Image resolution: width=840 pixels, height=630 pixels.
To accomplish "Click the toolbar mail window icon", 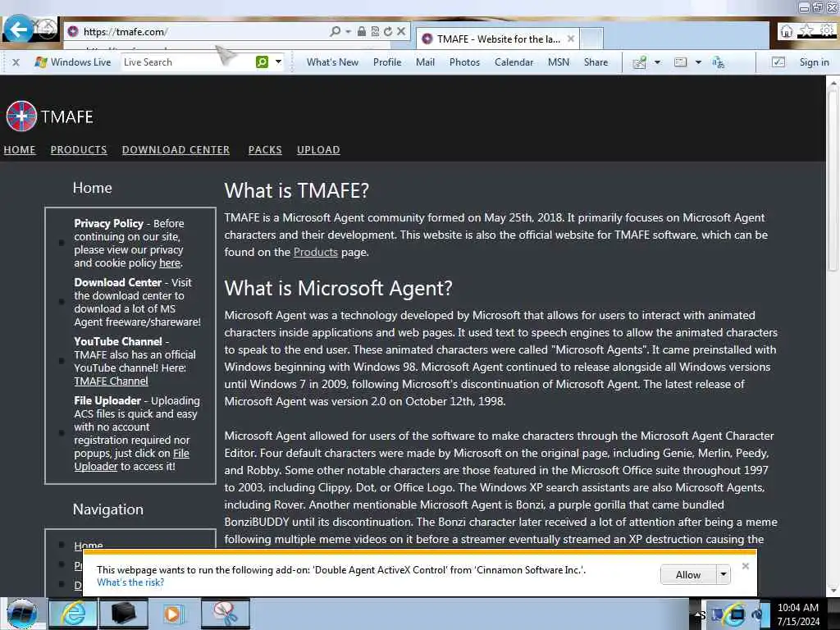I will coord(680,62).
